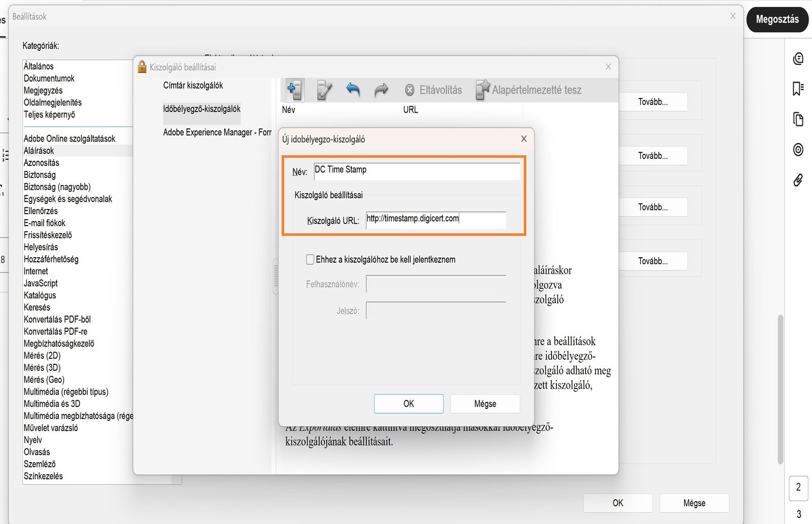Screen dimensions: 812x524
Task: Select JavaScript category
Action: tap(41, 283)
